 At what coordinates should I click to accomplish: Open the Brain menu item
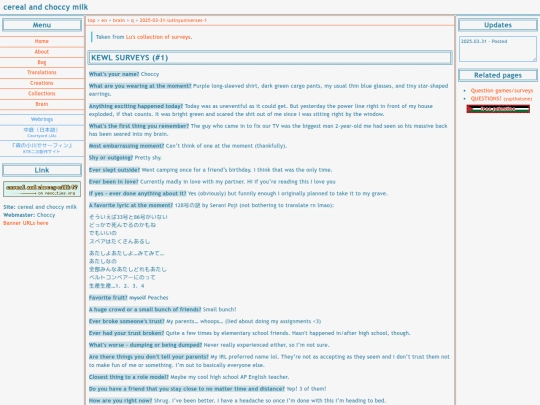(42, 104)
